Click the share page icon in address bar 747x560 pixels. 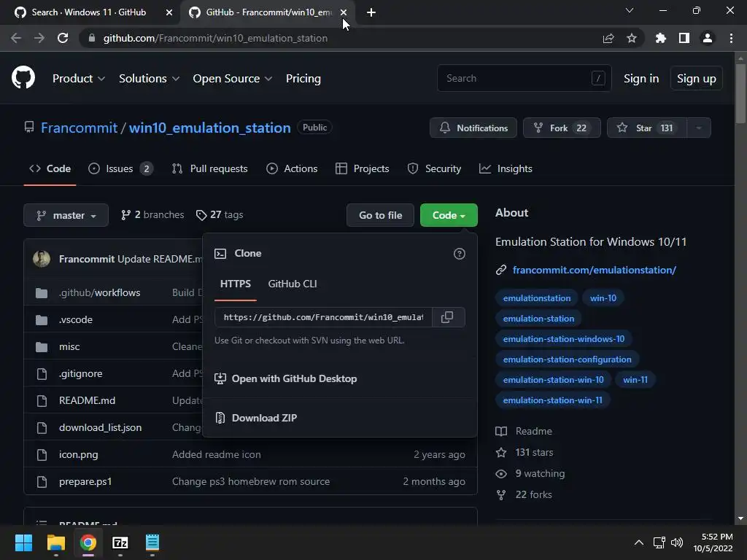608,38
